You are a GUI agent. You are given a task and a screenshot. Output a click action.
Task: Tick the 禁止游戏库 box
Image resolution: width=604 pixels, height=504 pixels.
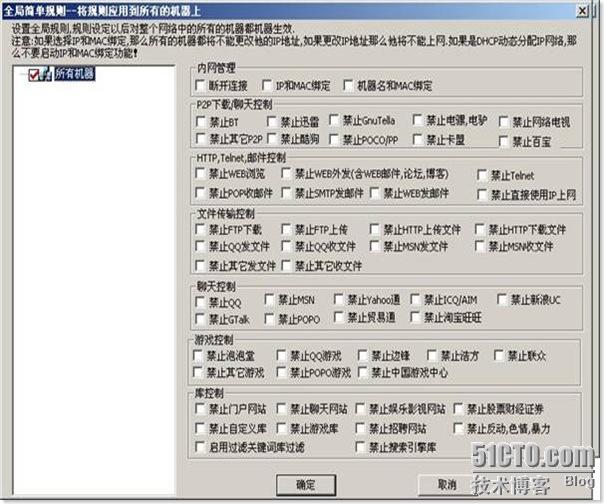[x=282, y=428]
